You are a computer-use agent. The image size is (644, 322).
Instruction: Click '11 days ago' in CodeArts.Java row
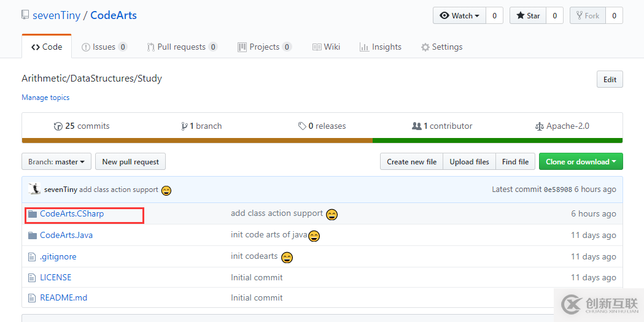[x=594, y=236]
